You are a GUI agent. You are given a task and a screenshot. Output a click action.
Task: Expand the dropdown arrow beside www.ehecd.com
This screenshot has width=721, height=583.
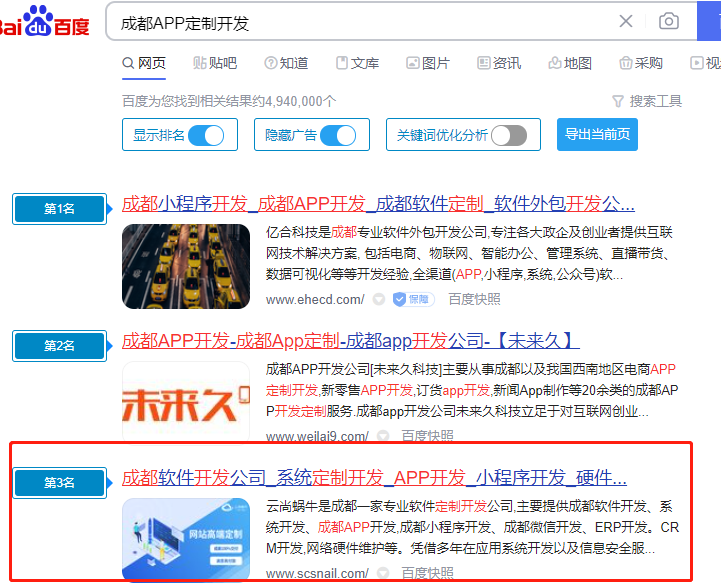point(379,299)
